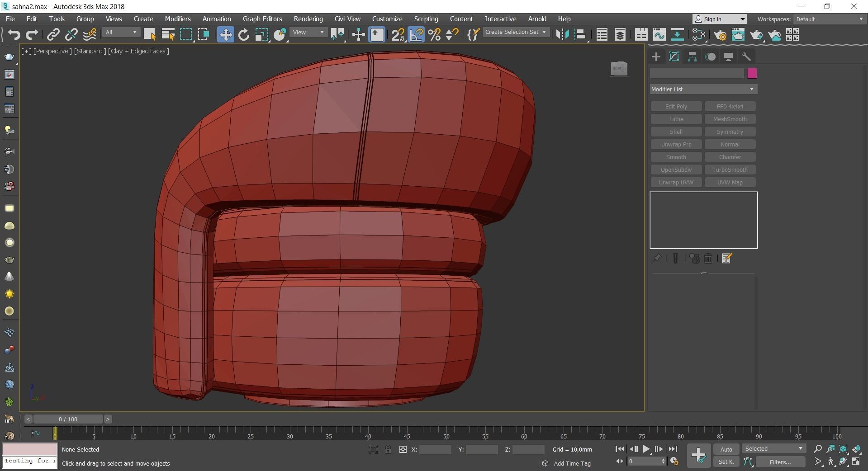Switch to Utilities wrench tab
The width and height of the screenshot is (868, 471).
click(x=746, y=57)
